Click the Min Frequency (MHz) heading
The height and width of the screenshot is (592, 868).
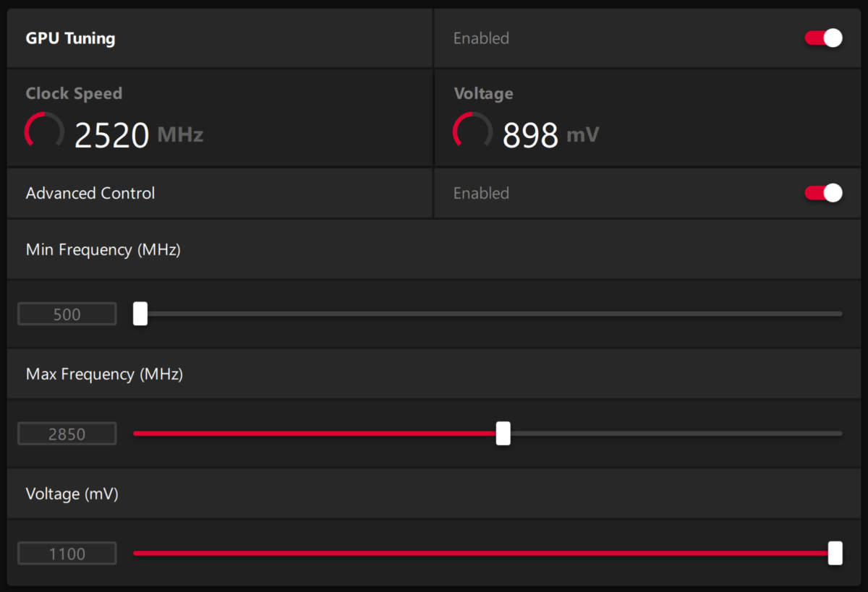click(x=103, y=250)
